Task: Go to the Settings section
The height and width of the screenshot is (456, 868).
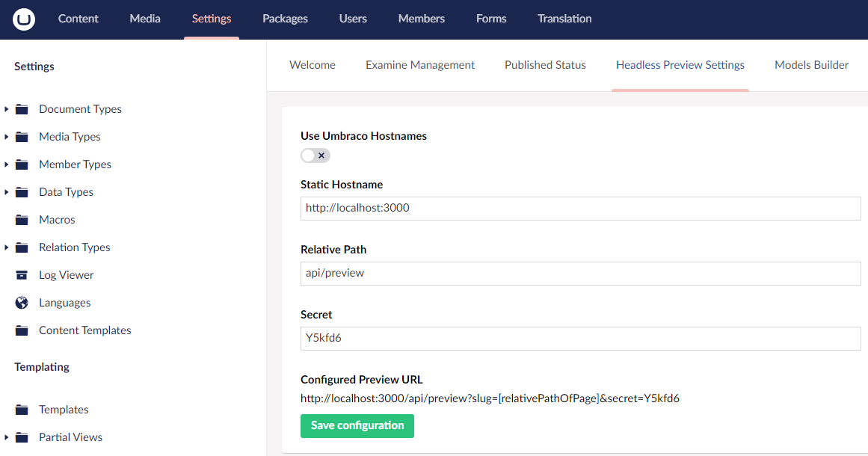Action: click(x=212, y=19)
